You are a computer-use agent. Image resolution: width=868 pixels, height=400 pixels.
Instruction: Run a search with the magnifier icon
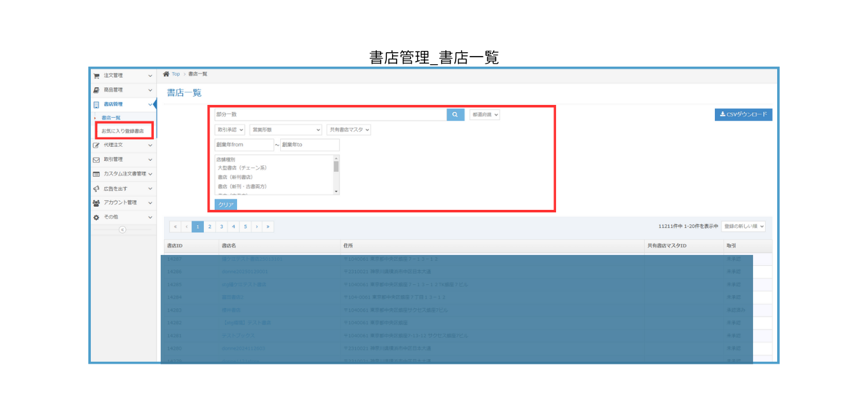[455, 114]
